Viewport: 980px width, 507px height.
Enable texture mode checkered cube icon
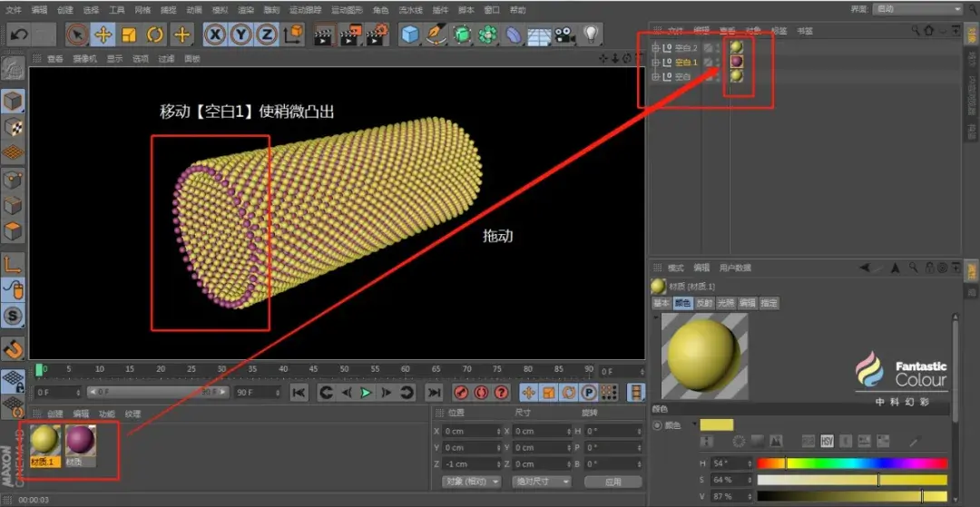[13, 127]
